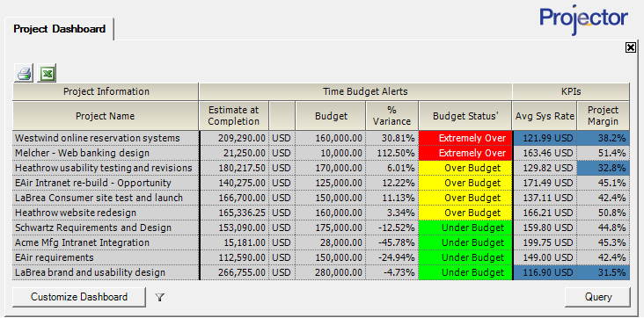Run the Query button

(x=597, y=297)
